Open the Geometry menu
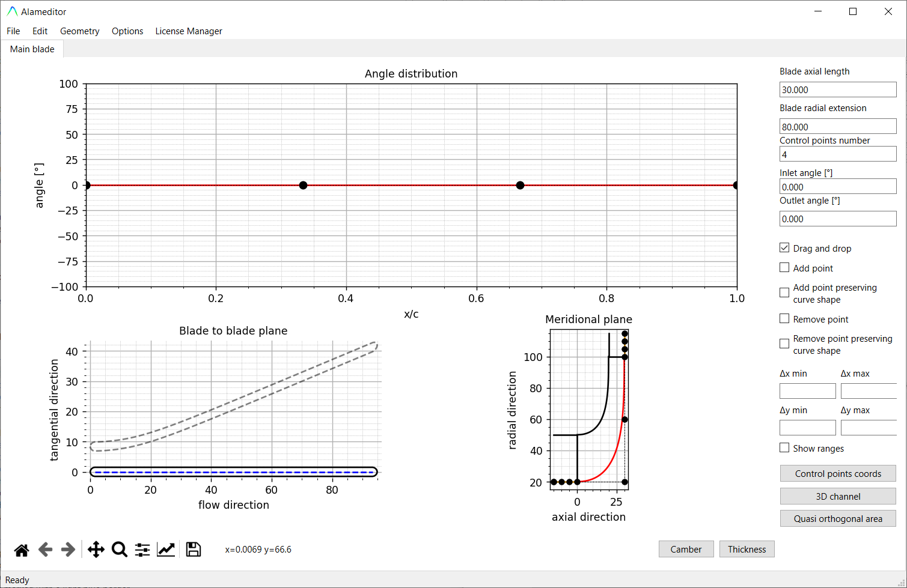907x588 pixels. click(x=79, y=31)
